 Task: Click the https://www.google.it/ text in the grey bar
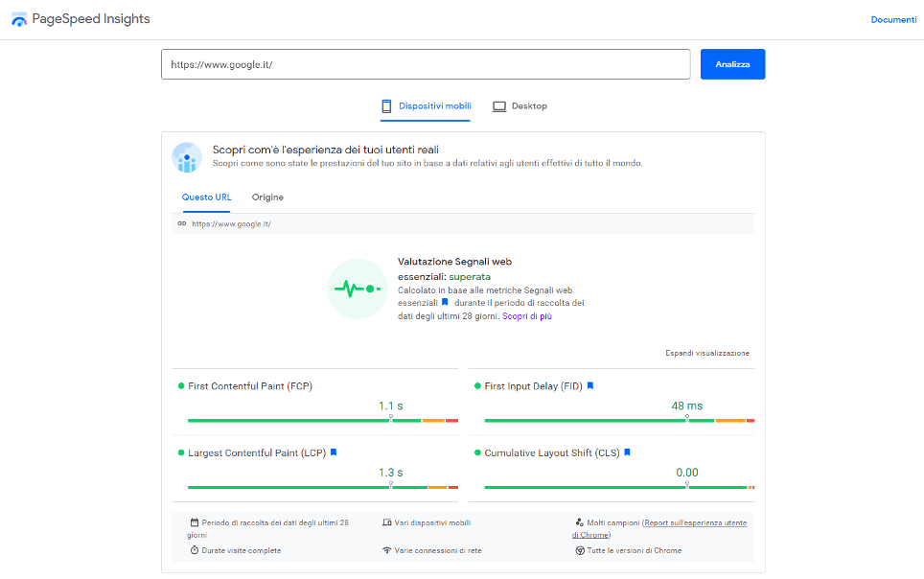232,224
